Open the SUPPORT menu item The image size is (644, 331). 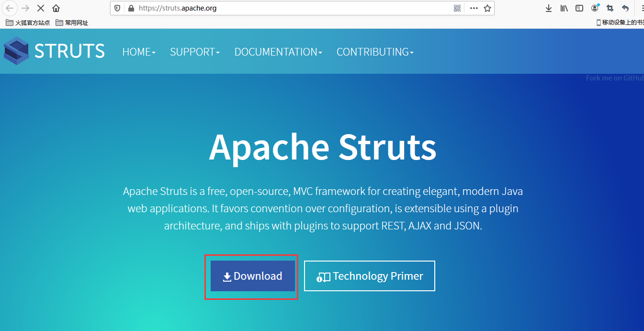pos(194,52)
